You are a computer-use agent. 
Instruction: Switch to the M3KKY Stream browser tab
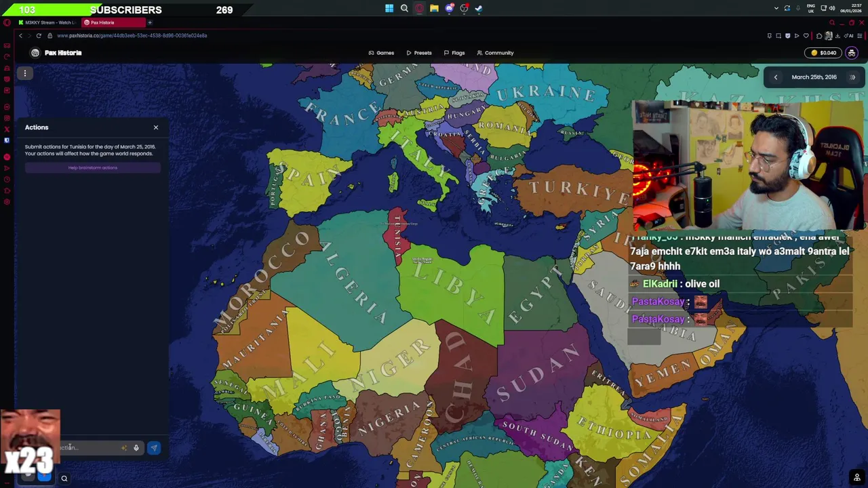tap(47, 22)
